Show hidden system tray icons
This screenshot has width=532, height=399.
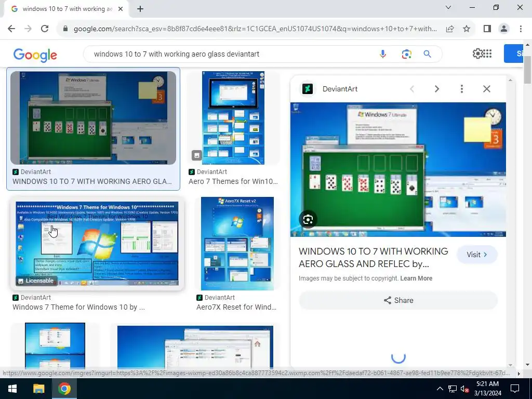pyautogui.click(x=440, y=389)
